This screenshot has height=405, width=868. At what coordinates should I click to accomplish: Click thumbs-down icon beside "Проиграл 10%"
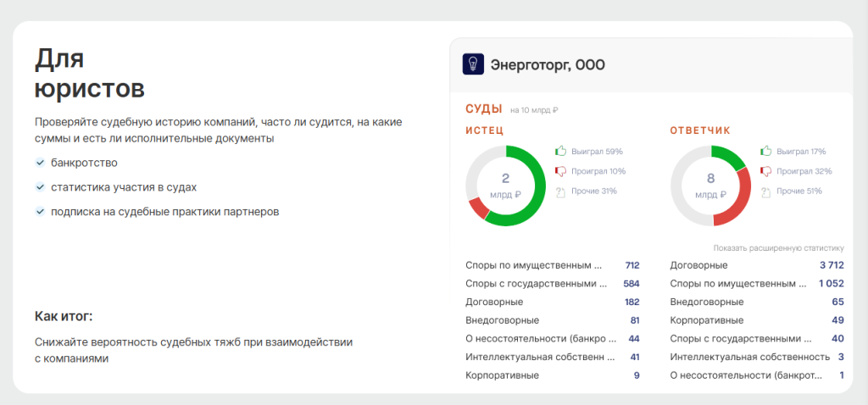tap(560, 171)
